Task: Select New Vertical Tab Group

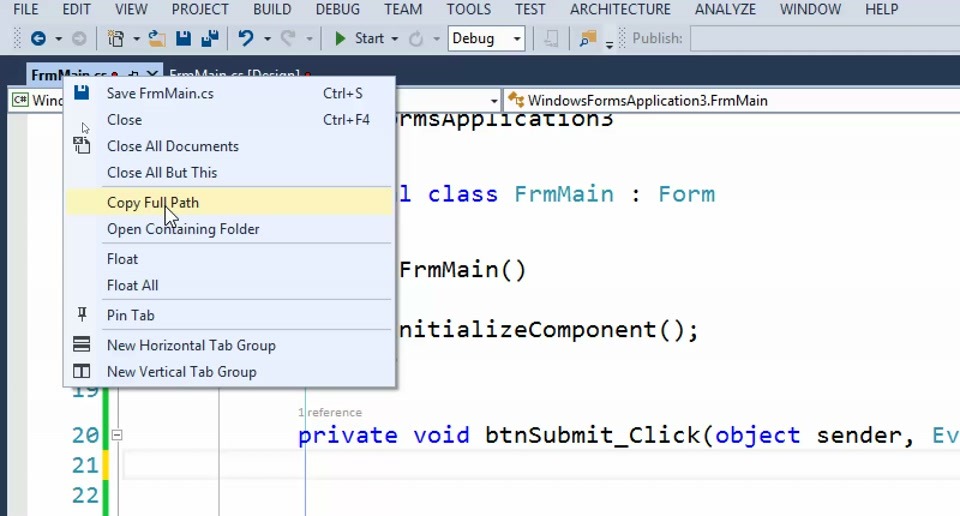Action: tap(230, 372)
